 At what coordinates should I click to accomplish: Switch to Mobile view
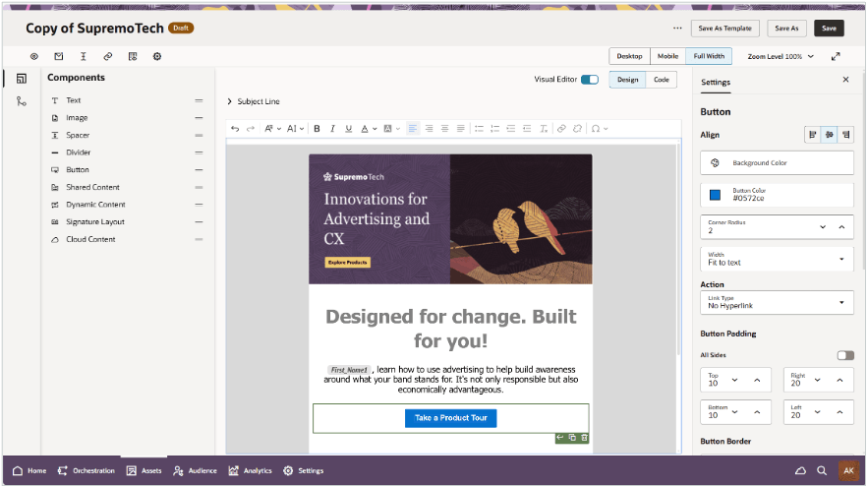pos(667,56)
